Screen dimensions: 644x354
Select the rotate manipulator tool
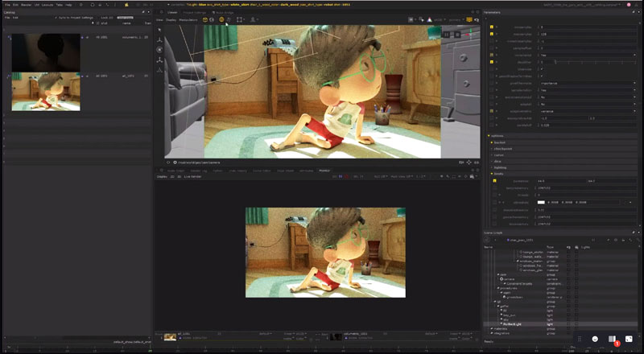[x=159, y=50]
